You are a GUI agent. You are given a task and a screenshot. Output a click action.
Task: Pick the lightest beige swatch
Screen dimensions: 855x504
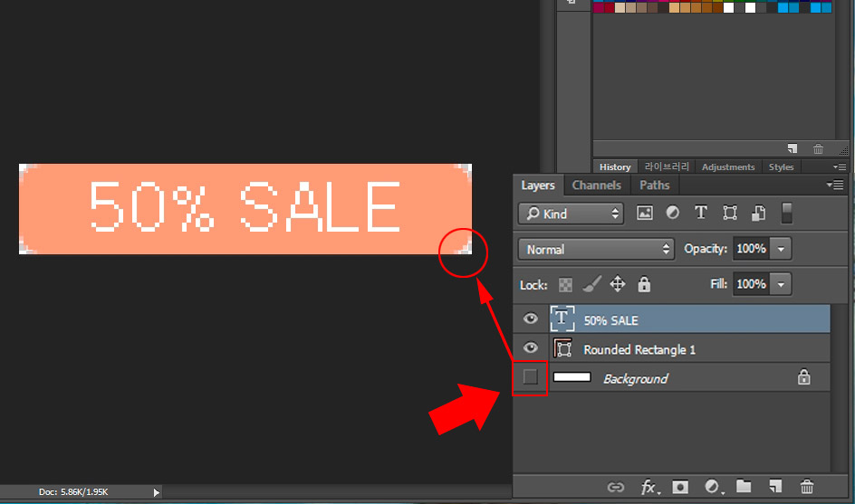(620, 7)
